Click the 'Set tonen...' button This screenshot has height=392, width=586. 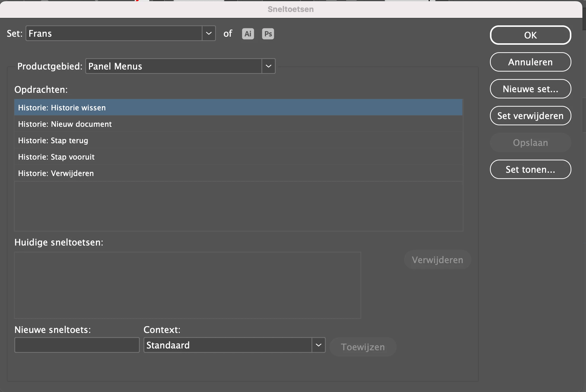click(530, 169)
